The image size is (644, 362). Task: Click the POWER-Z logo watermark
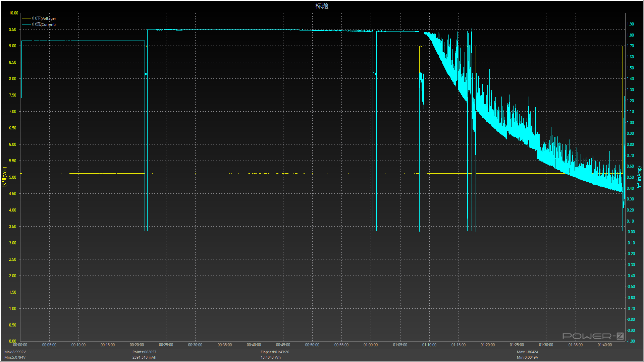tap(593, 336)
